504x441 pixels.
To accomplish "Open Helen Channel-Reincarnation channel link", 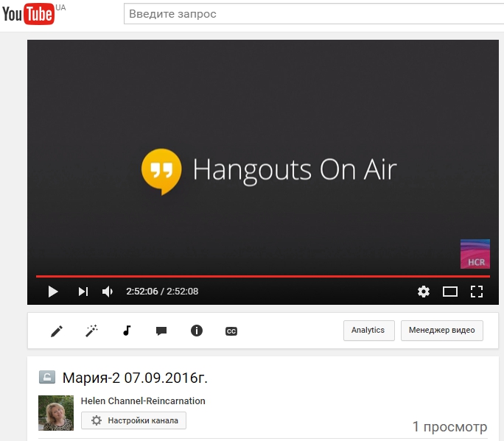I will tap(143, 401).
